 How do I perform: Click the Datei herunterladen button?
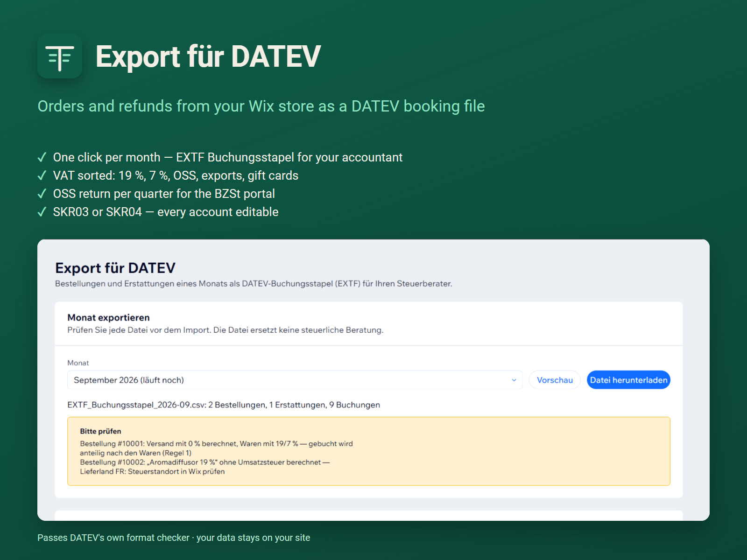click(628, 380)
